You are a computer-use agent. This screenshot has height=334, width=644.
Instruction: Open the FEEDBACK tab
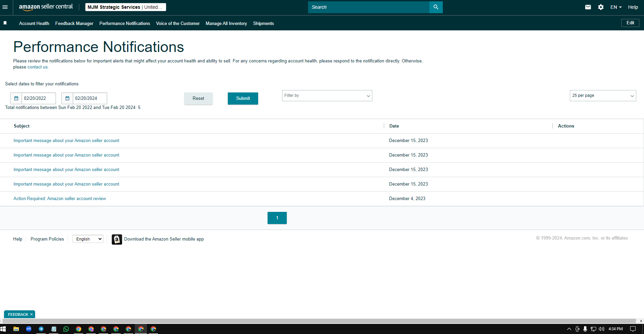tap(18, 314)
